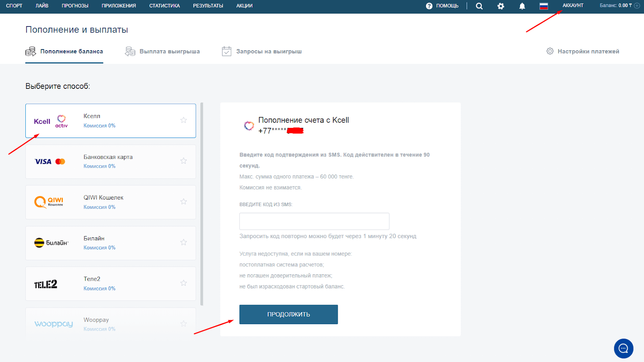Viewport: 644px width, 362px height.
Task: Open the search magnifier icon
Action: point(479,6)
